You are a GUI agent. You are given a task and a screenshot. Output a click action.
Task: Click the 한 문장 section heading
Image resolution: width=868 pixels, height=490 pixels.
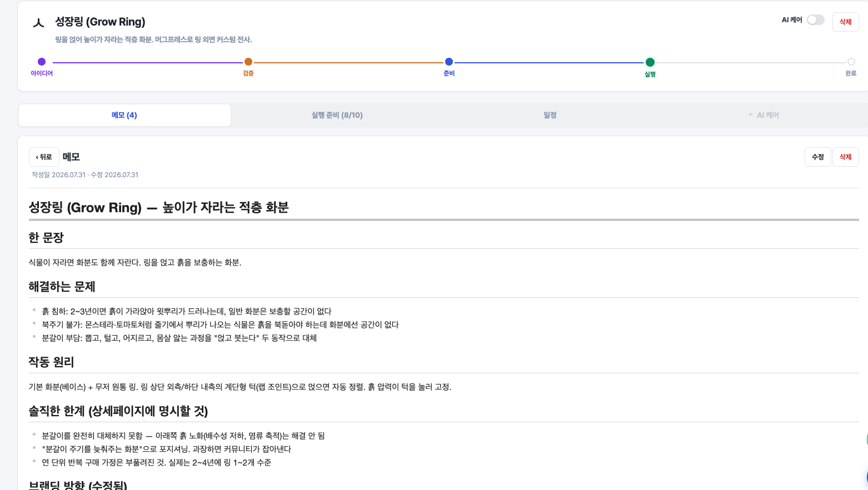[46, 237]
